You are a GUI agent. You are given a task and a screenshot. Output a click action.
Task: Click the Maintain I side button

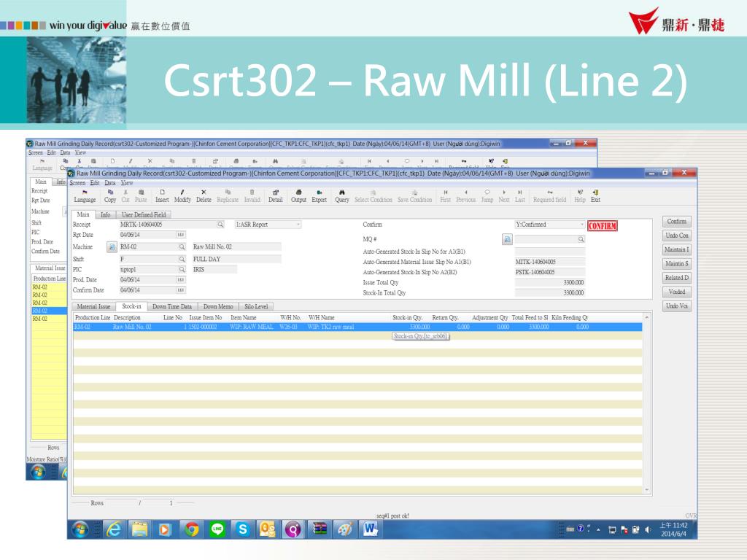click(676, 249)
